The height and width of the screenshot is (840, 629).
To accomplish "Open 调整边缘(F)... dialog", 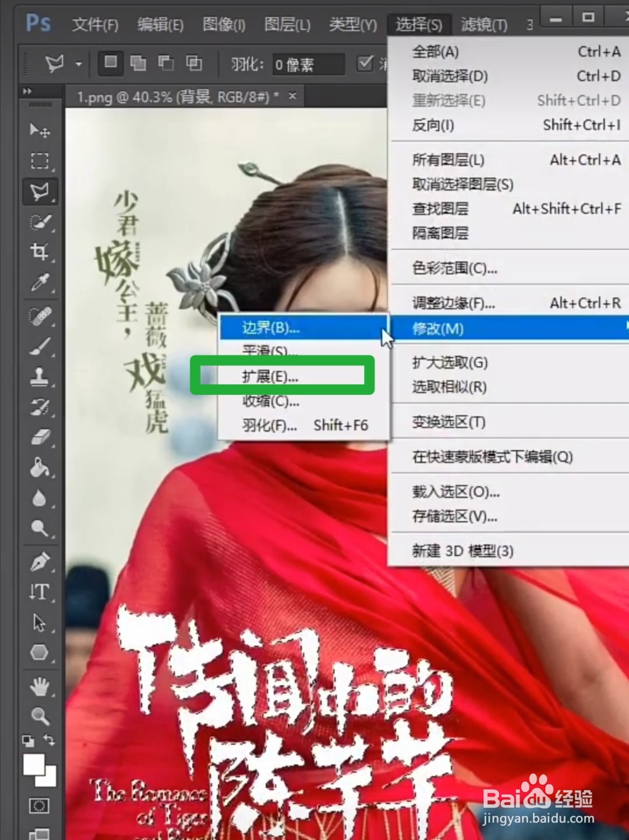I will tap(508, 303).
